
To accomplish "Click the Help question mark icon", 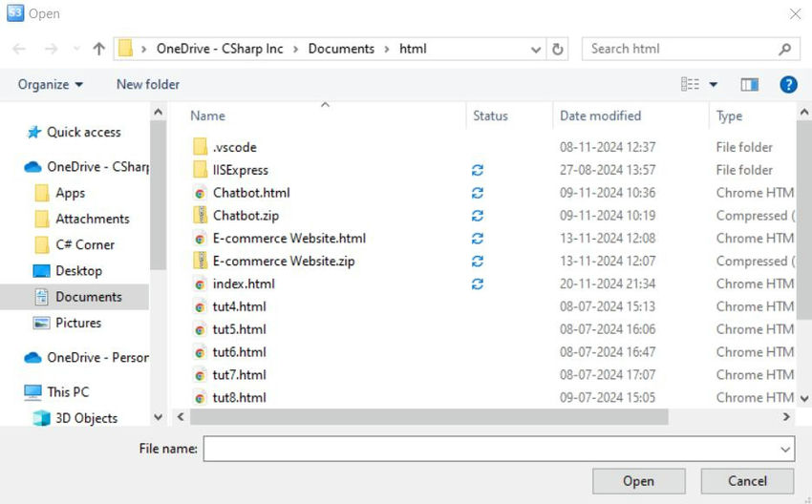I will (x=788, y=84).
